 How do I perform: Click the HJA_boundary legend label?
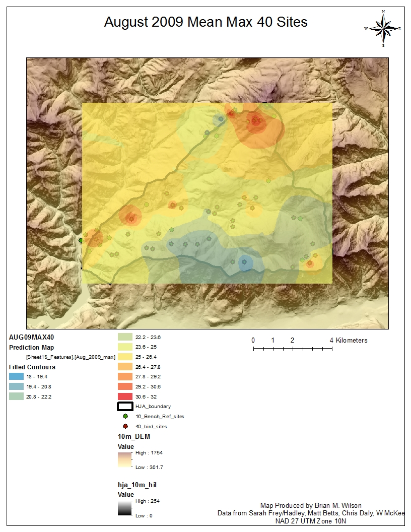153,406
